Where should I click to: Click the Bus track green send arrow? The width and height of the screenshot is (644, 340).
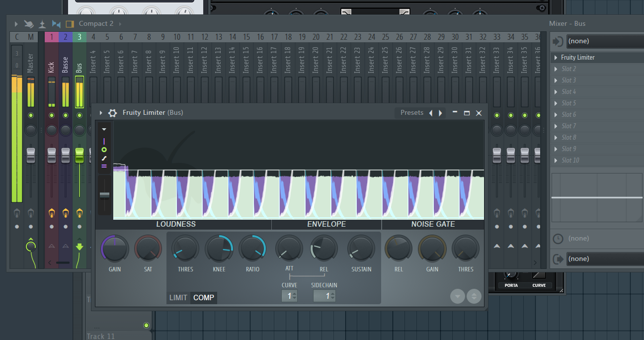pyautogui.click(x=80, y=247)
